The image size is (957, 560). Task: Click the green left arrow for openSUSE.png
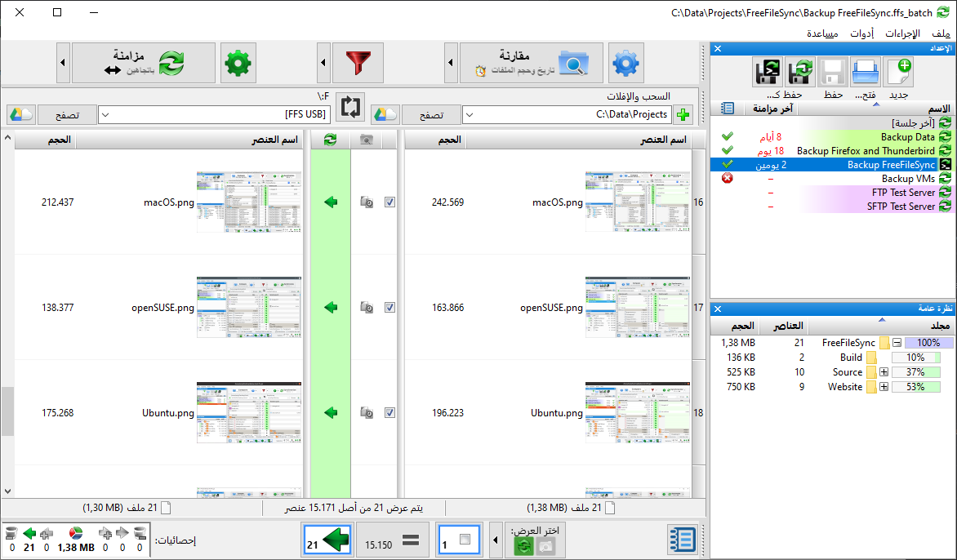(x=331, y=308)
